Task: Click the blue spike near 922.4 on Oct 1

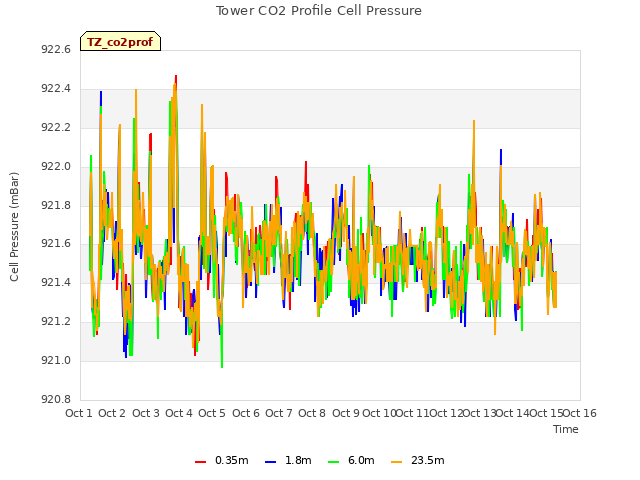Action: tap(101, 97)
